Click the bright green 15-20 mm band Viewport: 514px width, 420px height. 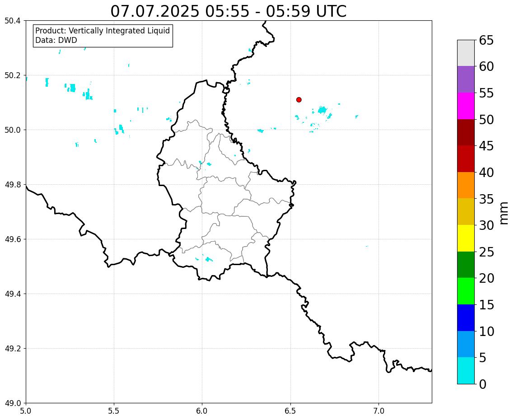(466, 291)
